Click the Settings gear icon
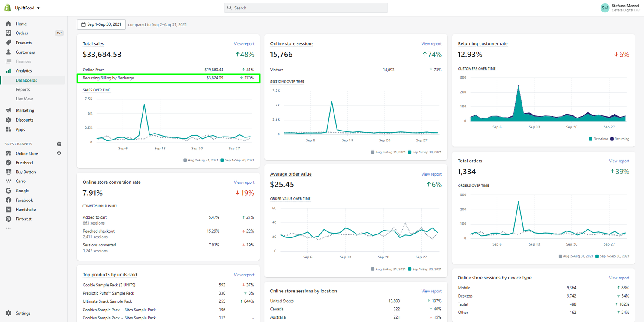644x322 pixels. [9, 313]
